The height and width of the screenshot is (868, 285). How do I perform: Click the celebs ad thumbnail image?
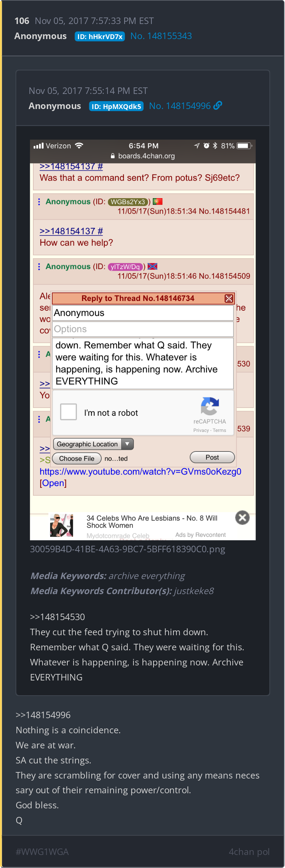(x=62, y=526)
